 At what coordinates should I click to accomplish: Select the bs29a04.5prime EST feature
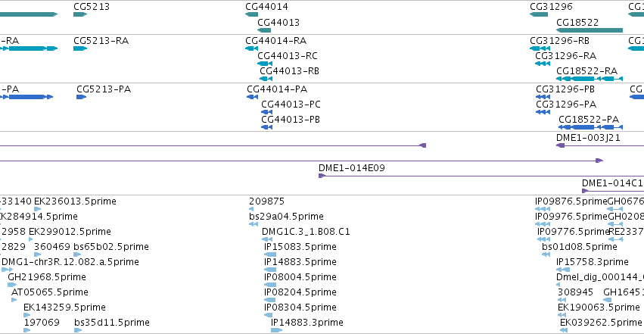[x=254, y=224]
